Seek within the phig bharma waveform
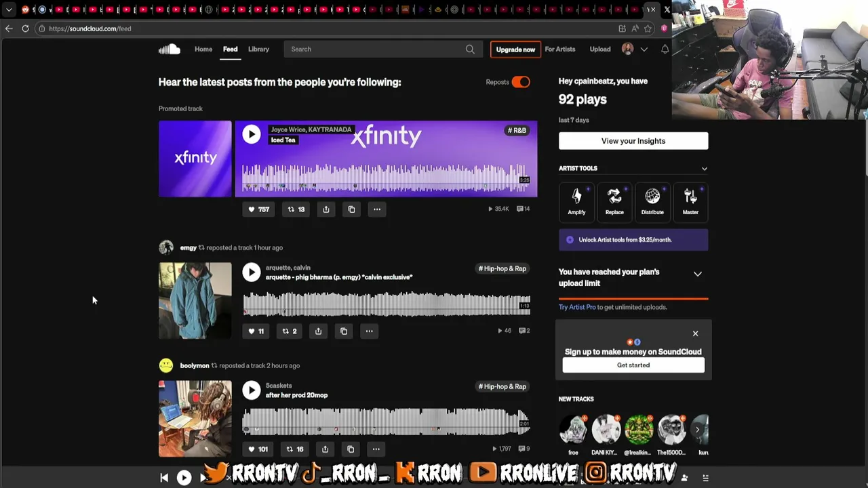The width and height of the screenshot is (868, 488). tap(387, 304)
